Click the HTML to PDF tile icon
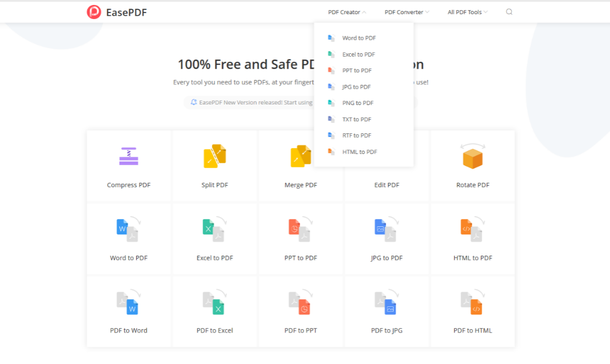The height and width of the screenshot is (364, 610). 473,229
